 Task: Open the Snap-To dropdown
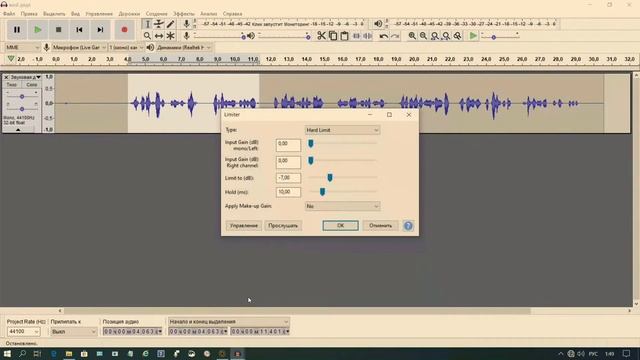[x=73, y=331]
